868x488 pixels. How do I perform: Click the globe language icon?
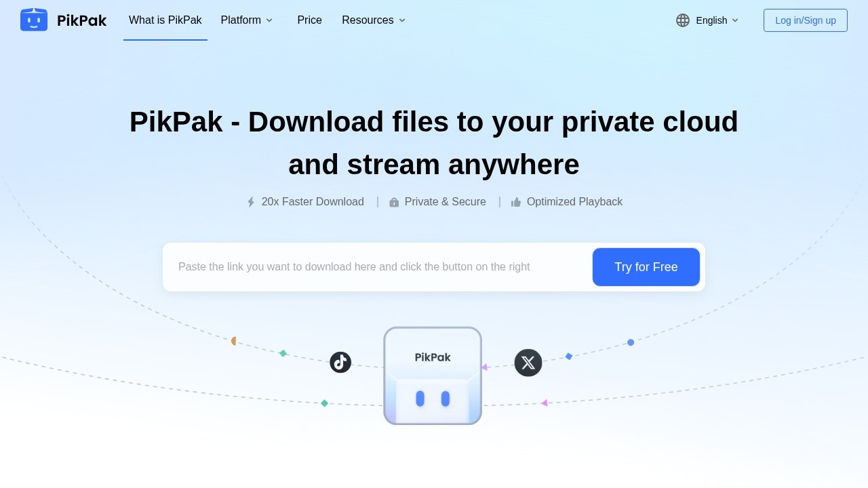[683, 20]
